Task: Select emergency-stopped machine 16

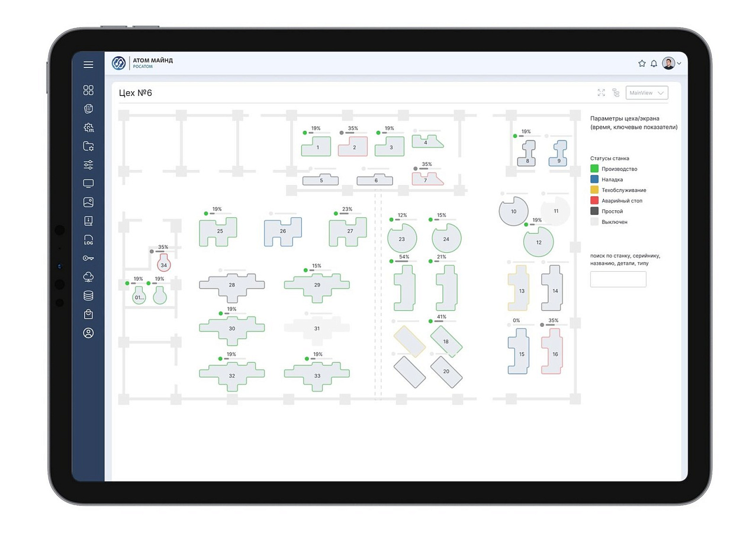Action: pos(552,351)
